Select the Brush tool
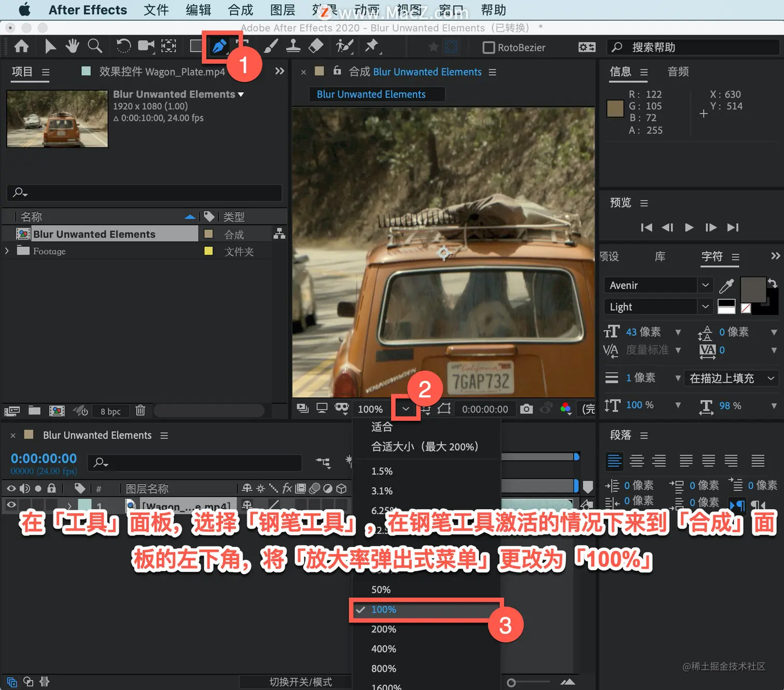This screenshot has width=784, height=690. [271, 47]
